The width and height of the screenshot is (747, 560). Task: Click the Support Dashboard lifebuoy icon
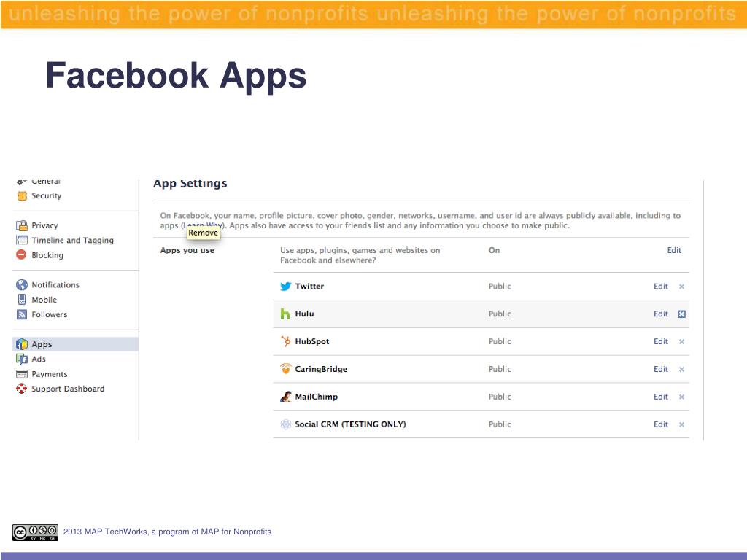(21, 389)
